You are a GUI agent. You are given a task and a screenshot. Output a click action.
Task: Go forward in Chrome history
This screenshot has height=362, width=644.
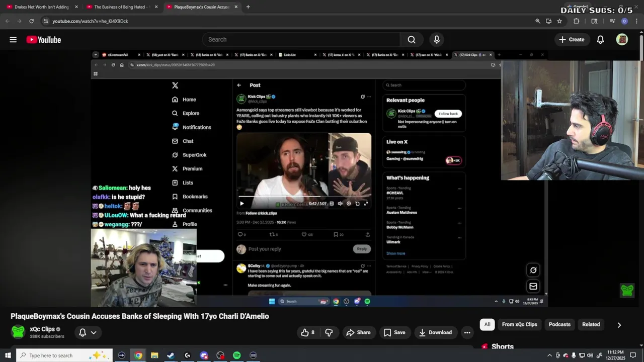[x=19, y=21]
